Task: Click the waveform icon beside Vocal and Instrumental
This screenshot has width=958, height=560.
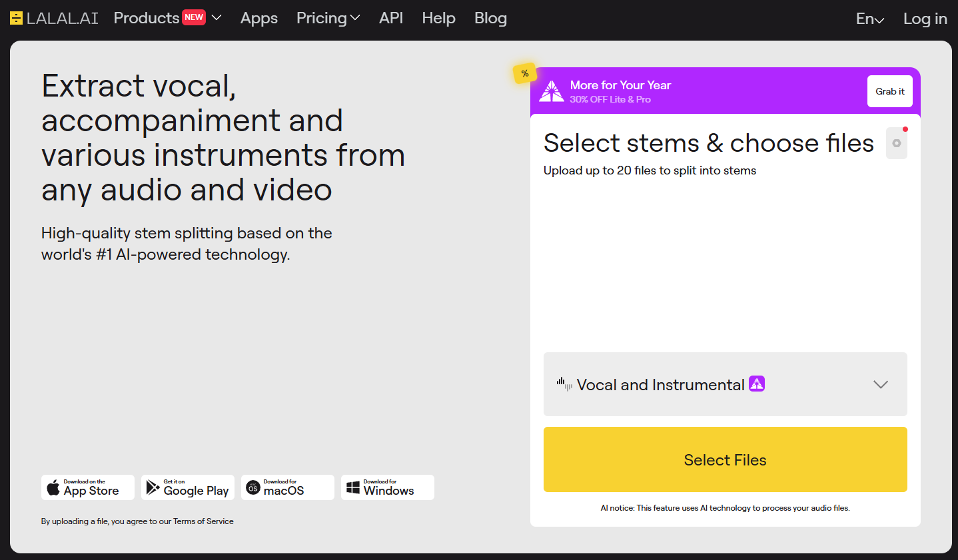Action: click(x=564, y=384)
